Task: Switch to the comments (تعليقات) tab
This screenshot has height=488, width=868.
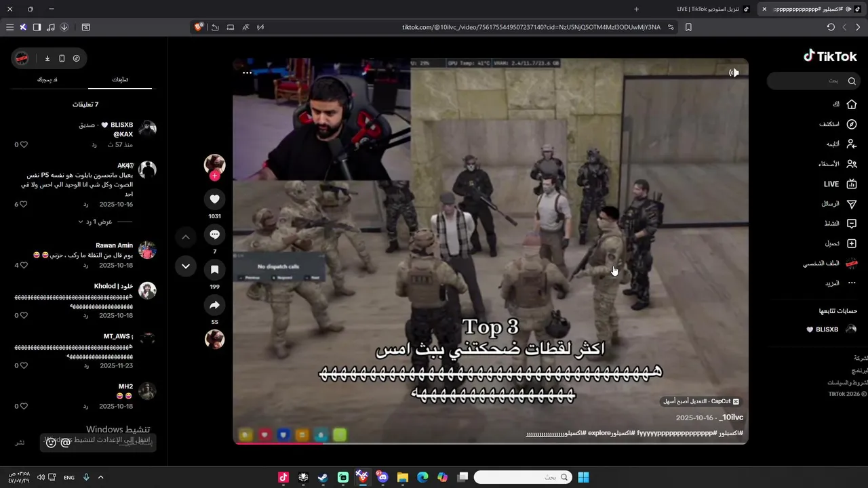Action: [x=120, y=79]
